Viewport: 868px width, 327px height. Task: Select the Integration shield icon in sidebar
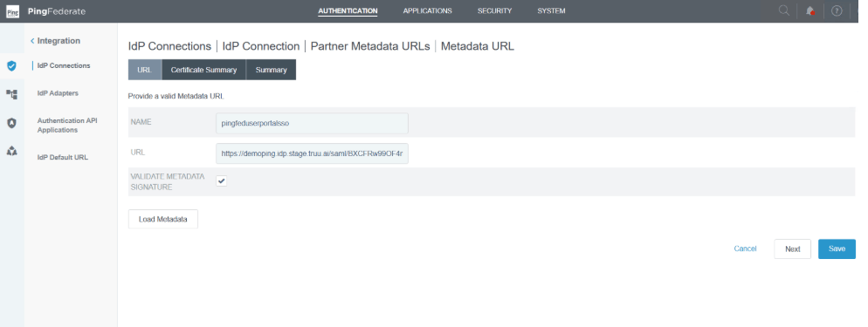coord(11,65)
